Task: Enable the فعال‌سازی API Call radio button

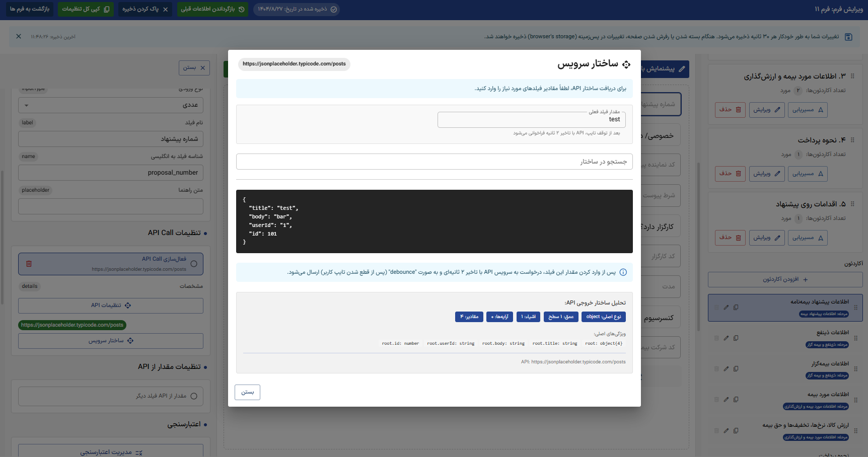Action: point(193,264)
